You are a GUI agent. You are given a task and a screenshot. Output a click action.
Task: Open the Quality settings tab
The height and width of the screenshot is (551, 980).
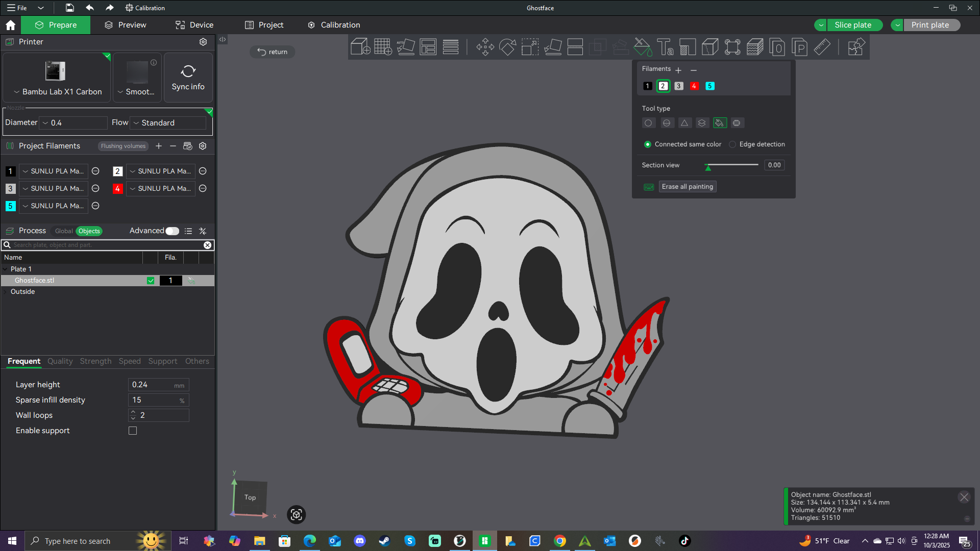60,361
